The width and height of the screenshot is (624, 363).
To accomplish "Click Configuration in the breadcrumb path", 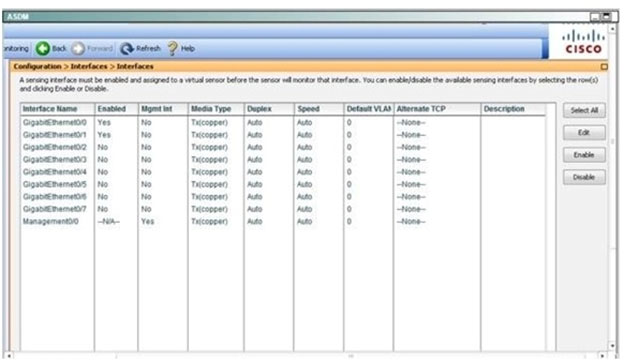I will click(x=37, y=66).
